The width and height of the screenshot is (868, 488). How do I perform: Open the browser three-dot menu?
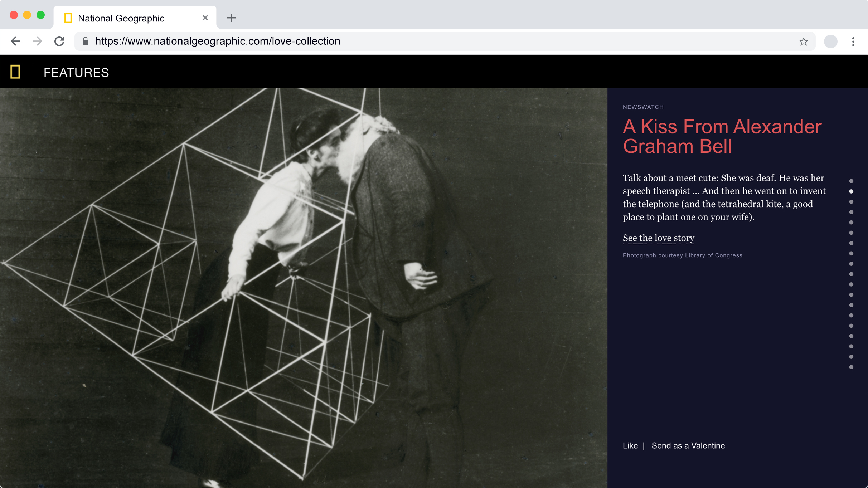click(x=853, y=42)
